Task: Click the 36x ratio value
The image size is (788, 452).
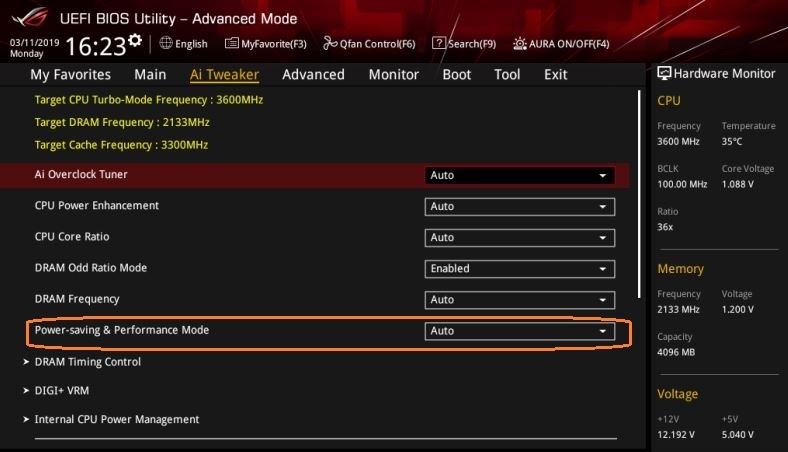Action: tap(665, 227)
